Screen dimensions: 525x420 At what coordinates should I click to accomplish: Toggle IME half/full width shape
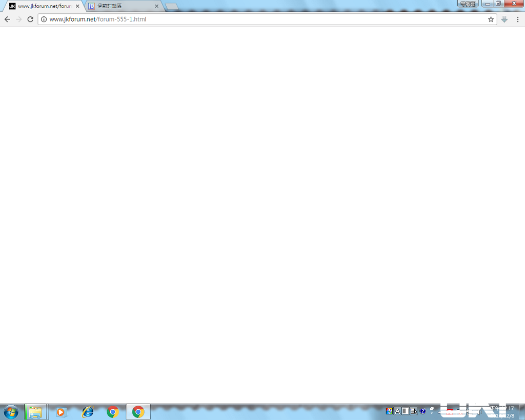click(406, 411)
